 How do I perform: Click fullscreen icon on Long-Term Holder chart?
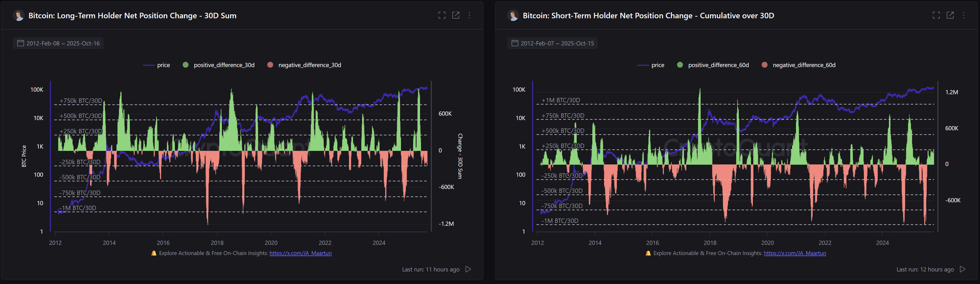[x=442, y=15]
